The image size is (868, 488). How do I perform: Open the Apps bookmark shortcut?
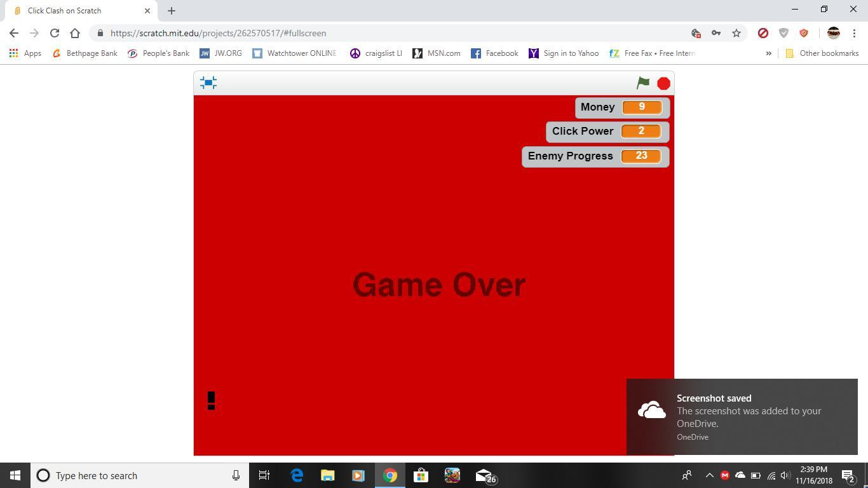pyautogui.click(x=25, y=53)
